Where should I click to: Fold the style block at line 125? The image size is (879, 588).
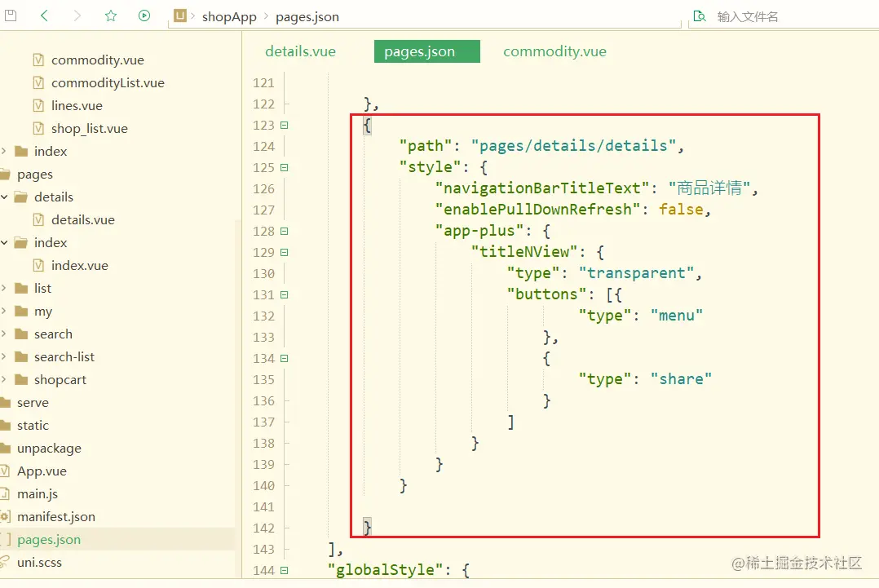point(285,168)
